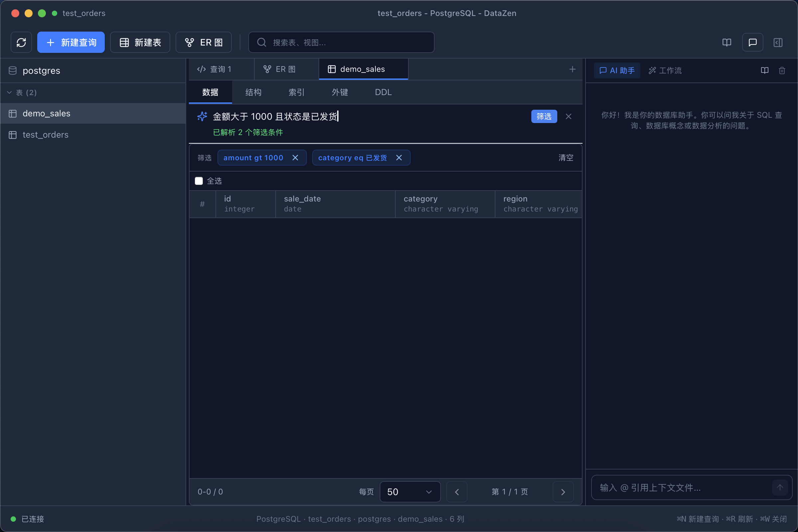The width and height of the screenshot is (798, 532).
Task: Click the ⌘N 新建查询 shortcut hint
Action: (698, 519)
